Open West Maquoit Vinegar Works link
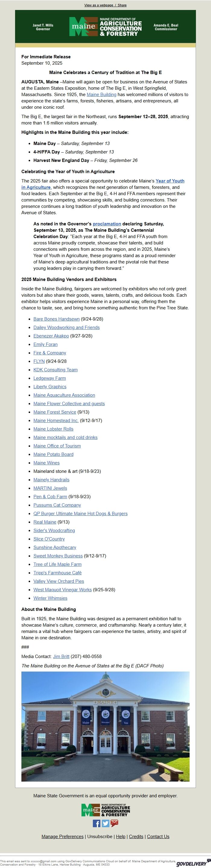This screenshot has height=868, width=211. point(62,589)
